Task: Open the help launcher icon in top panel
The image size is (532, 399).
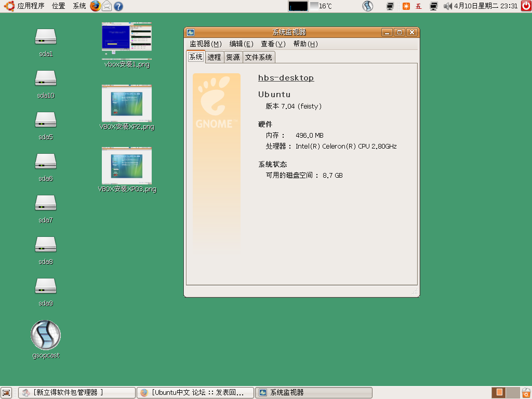Action: [118, 6]
